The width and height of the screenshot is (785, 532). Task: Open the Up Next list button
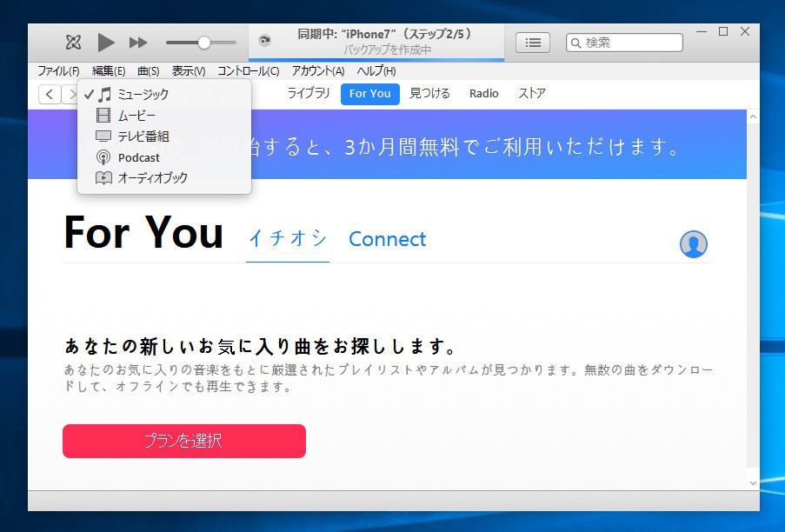pos(533,43)
